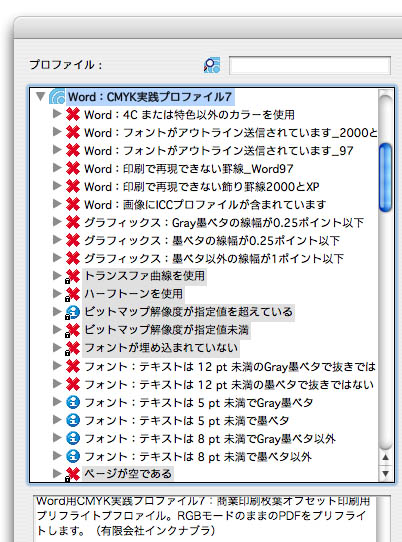Image resolution: width=402 pixels, height=542 pixels.
Task: Expand the フォントが埋め込まれていない rule
Action: [57, 347]
